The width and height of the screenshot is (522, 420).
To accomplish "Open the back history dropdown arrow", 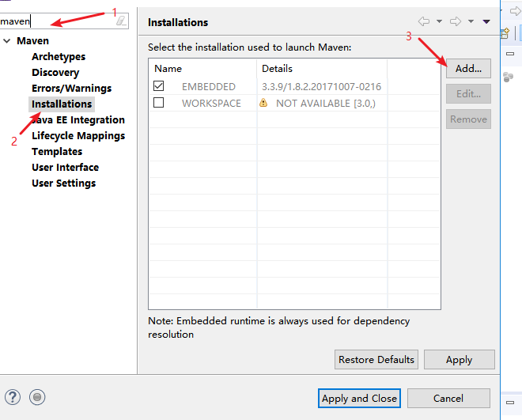I will click(440, 21).
